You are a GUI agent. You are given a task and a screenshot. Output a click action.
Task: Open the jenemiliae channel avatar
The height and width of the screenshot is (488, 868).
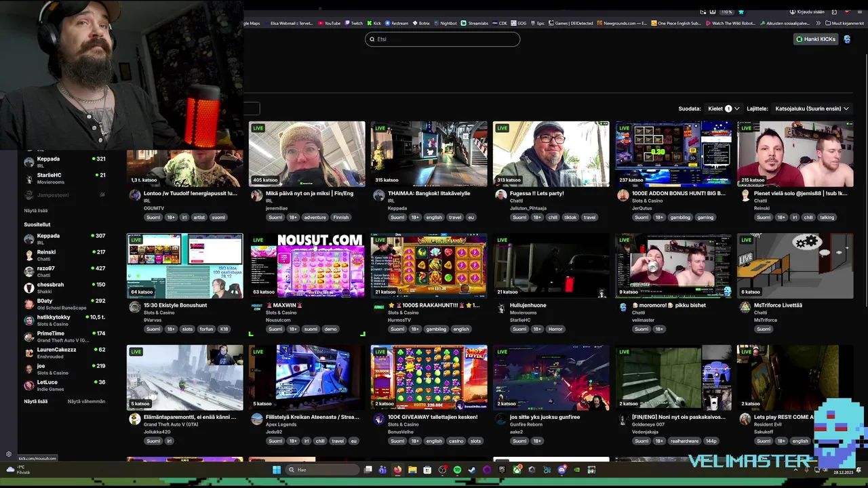click(257, 195)
